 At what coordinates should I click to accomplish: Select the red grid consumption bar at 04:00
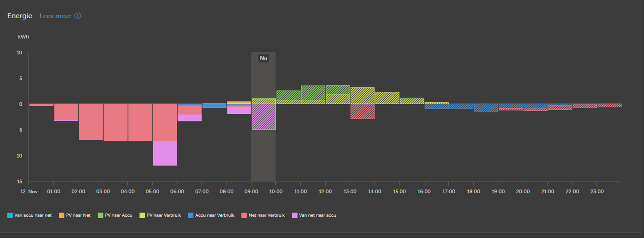(x=140, y=122)
